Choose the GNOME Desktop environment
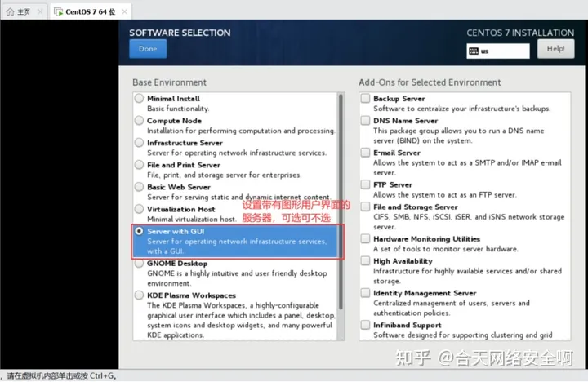 [139, 263]
